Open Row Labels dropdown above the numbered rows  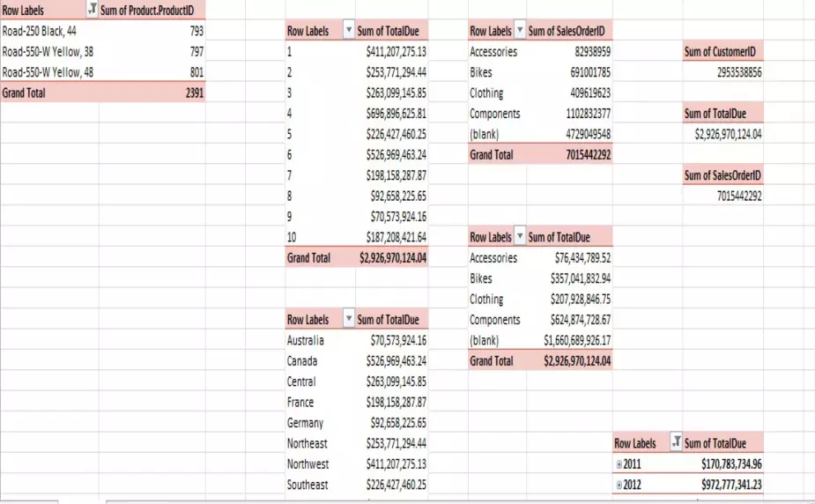click(349, 31)
